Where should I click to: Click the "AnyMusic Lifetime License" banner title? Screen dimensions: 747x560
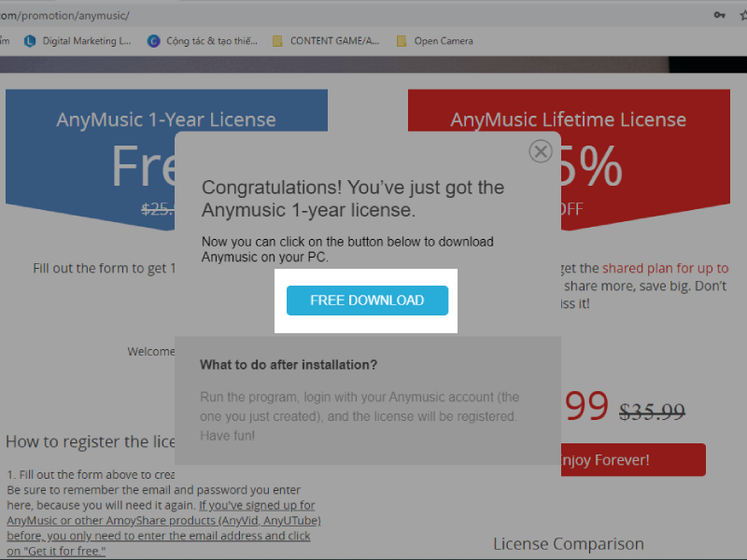(569, 119)
